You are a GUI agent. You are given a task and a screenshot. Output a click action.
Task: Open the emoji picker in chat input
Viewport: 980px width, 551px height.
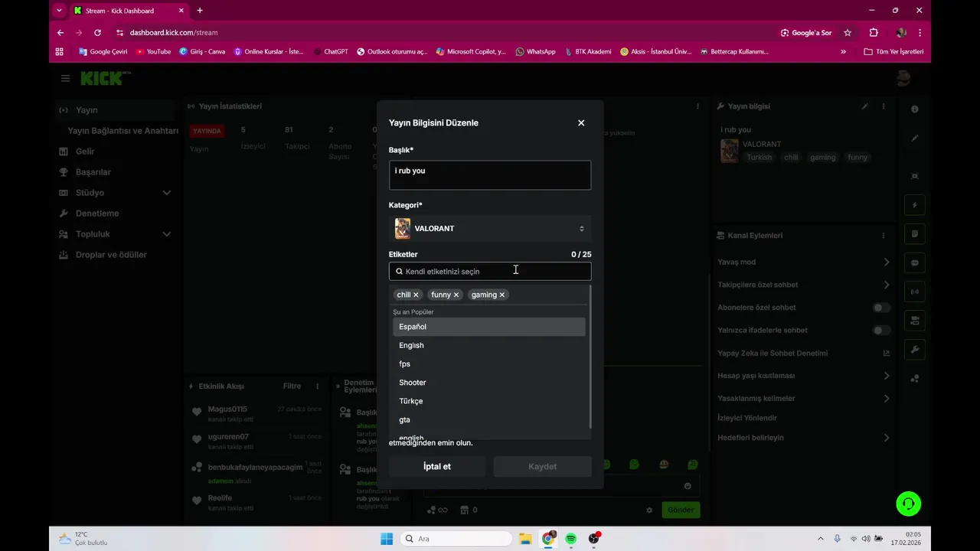pos(688,486)
